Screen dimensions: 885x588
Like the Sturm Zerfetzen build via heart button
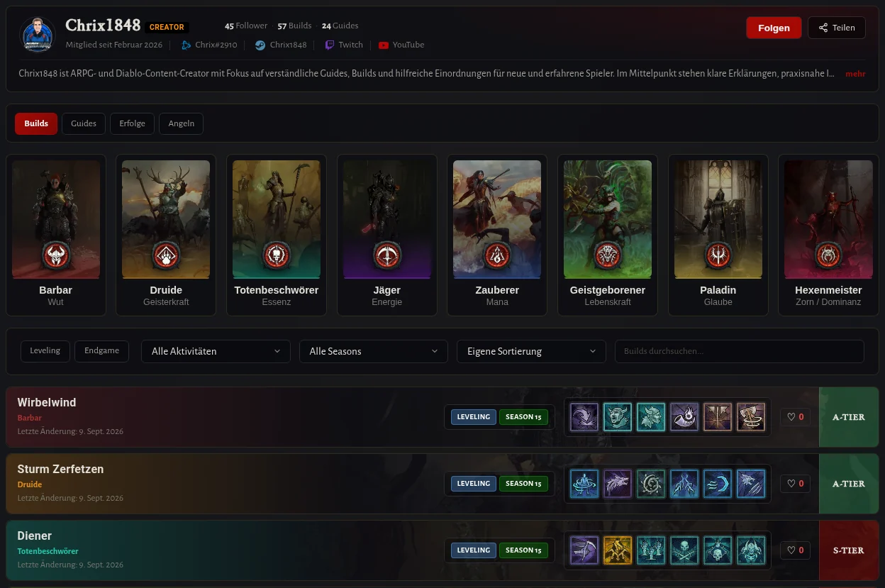point(795,484)
